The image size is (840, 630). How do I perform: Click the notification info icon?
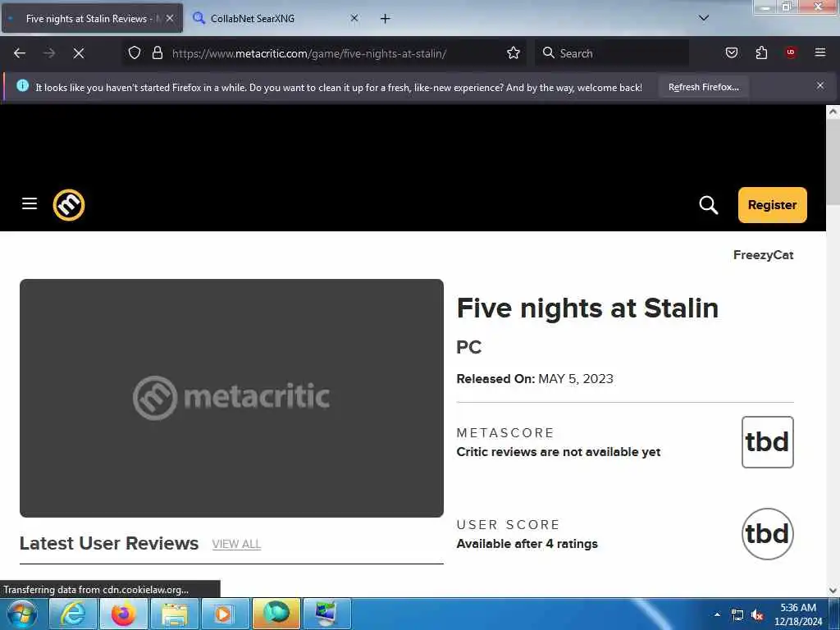pos(22,85)
